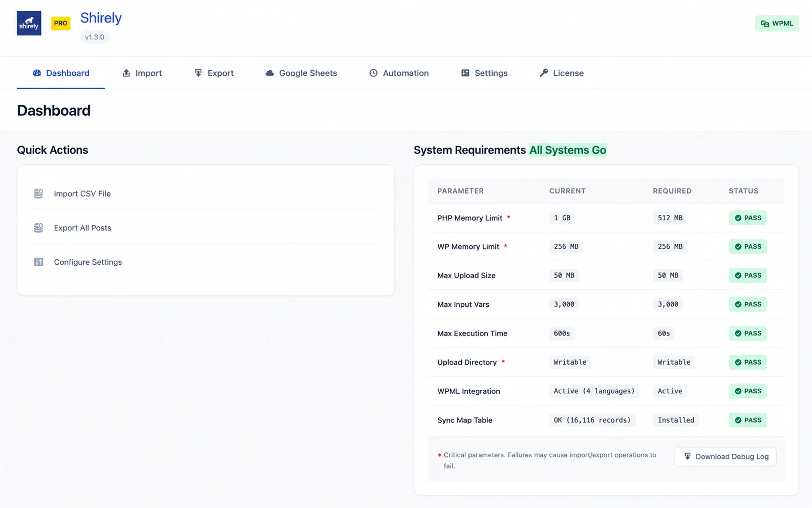Click the 1 GB current value
This screenshot has height=508, width=812.
[x=562, y=218]
